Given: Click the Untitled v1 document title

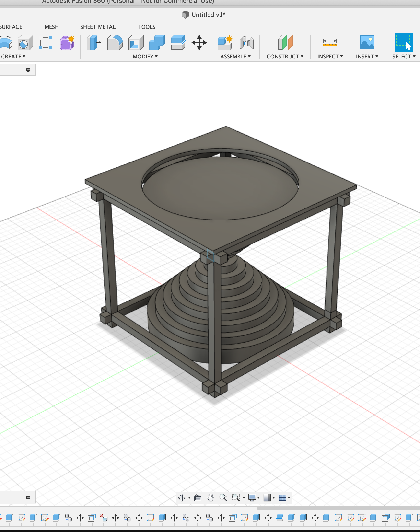Looking at the screenshot, I should [208, 15].
